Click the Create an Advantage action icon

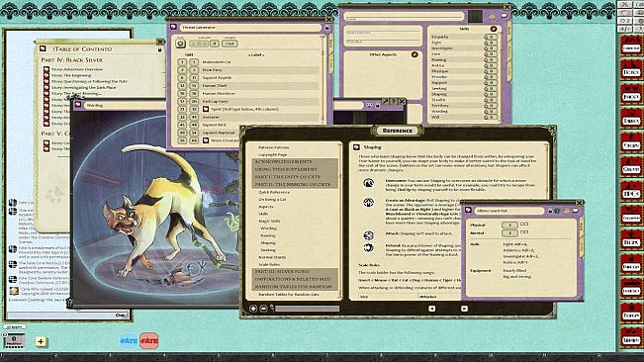pyautogui.click(x=368, y=202)
